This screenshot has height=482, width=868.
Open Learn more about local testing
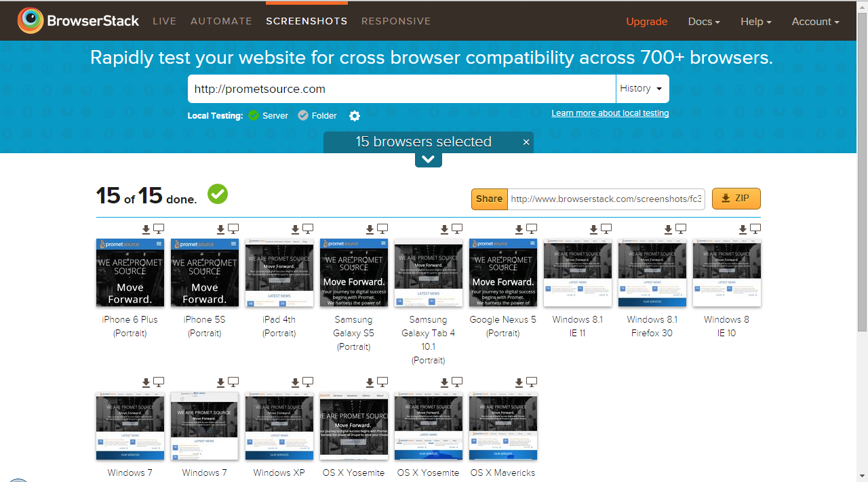tap(610, 113)
